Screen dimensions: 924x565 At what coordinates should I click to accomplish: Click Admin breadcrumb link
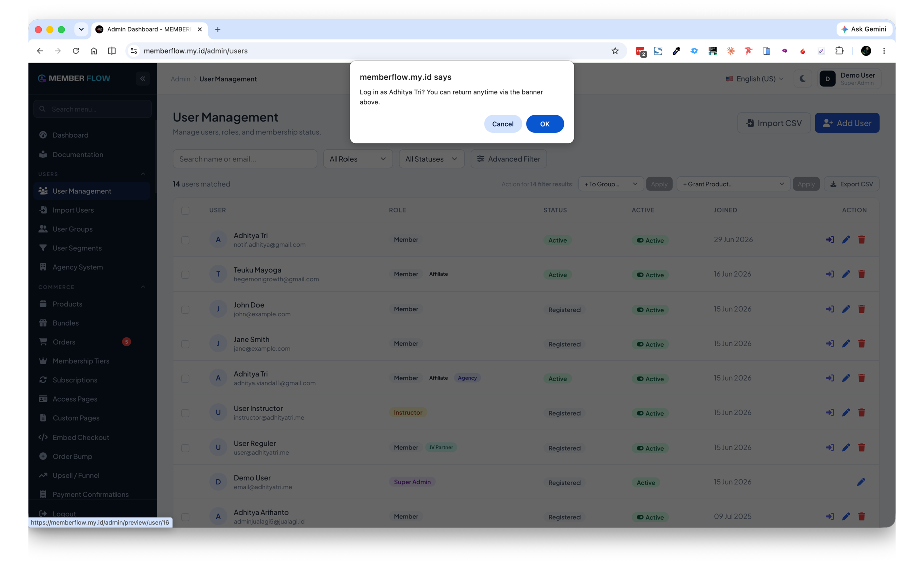[x=180, y=79]
